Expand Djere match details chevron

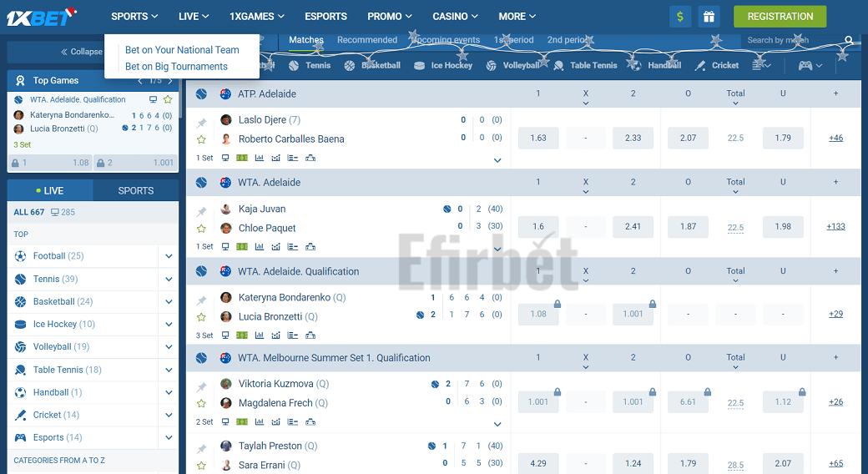(x=497, y=160)
